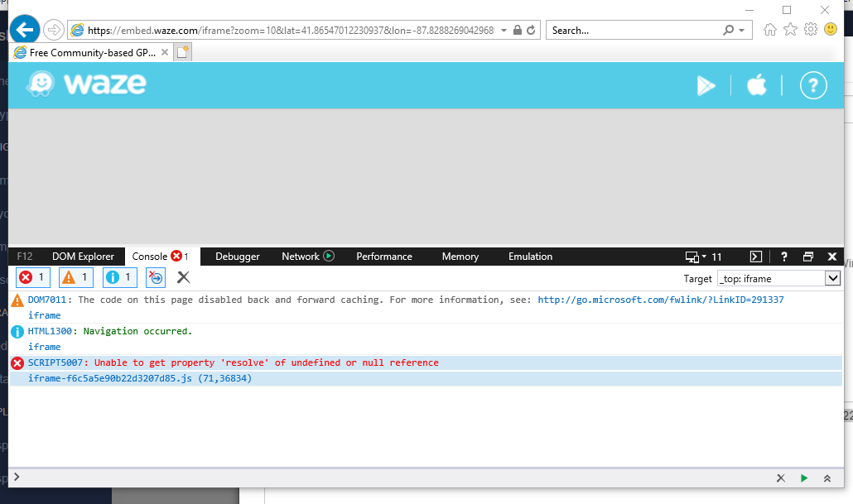Click the HTML1300 message code
Image resolution: width=853 pixels, height=504 pixels.
(x=50, y=331)
